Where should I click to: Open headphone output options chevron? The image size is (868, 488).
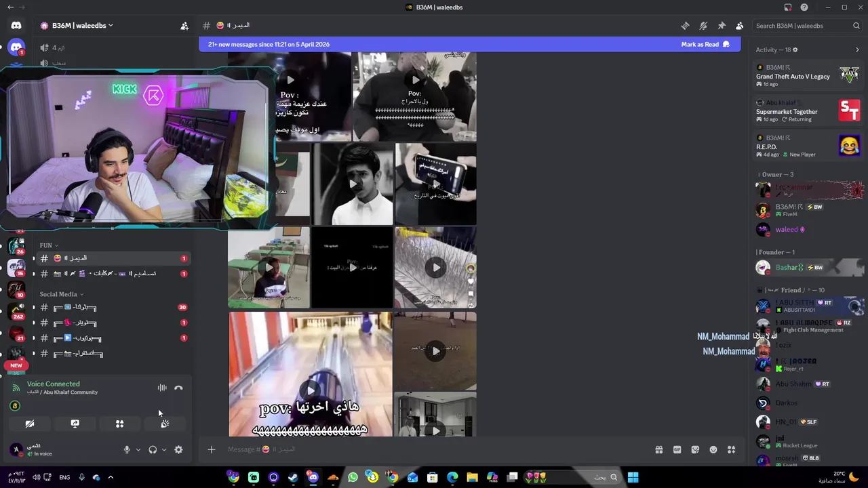[164, 449]
